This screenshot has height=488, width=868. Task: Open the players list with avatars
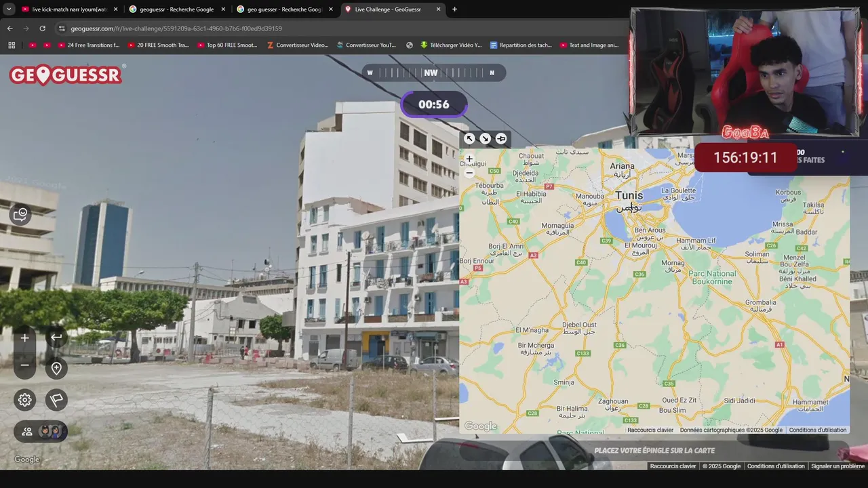41,431
